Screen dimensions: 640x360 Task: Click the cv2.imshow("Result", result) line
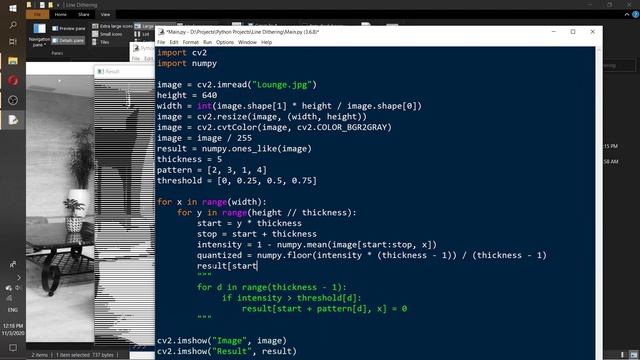coord(227,351)
